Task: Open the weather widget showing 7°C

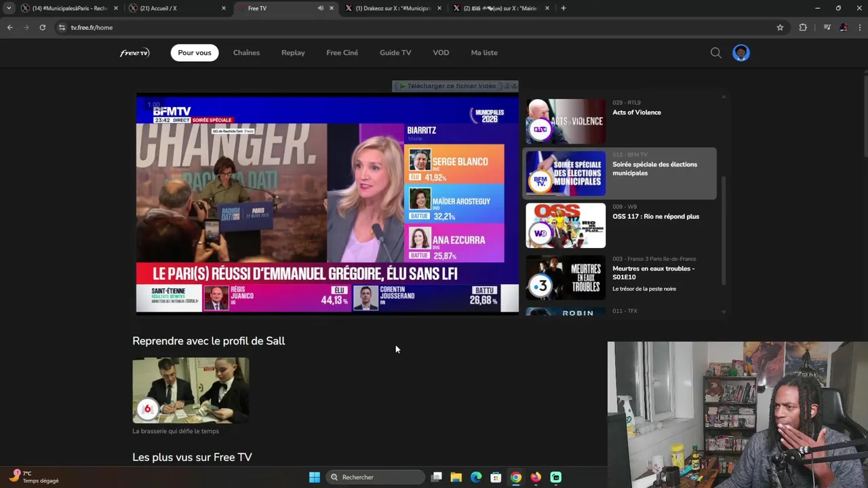Action: (35, 476)
